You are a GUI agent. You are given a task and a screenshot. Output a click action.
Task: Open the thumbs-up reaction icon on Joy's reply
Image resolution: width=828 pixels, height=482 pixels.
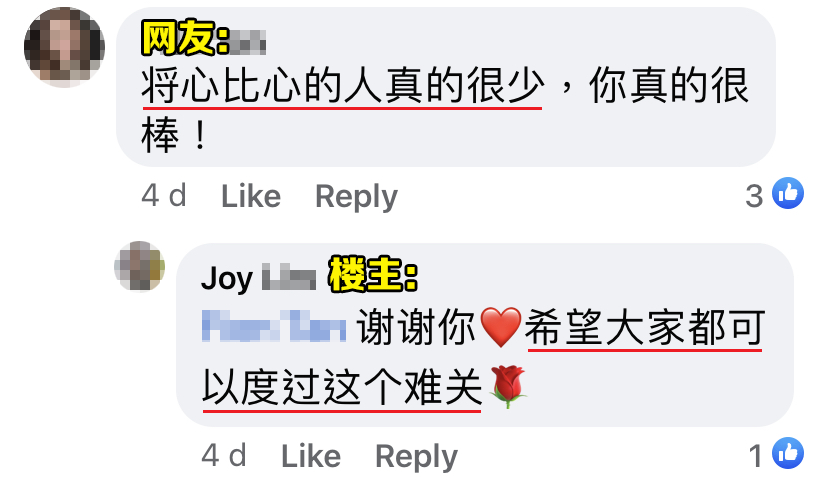click(788, 453)
